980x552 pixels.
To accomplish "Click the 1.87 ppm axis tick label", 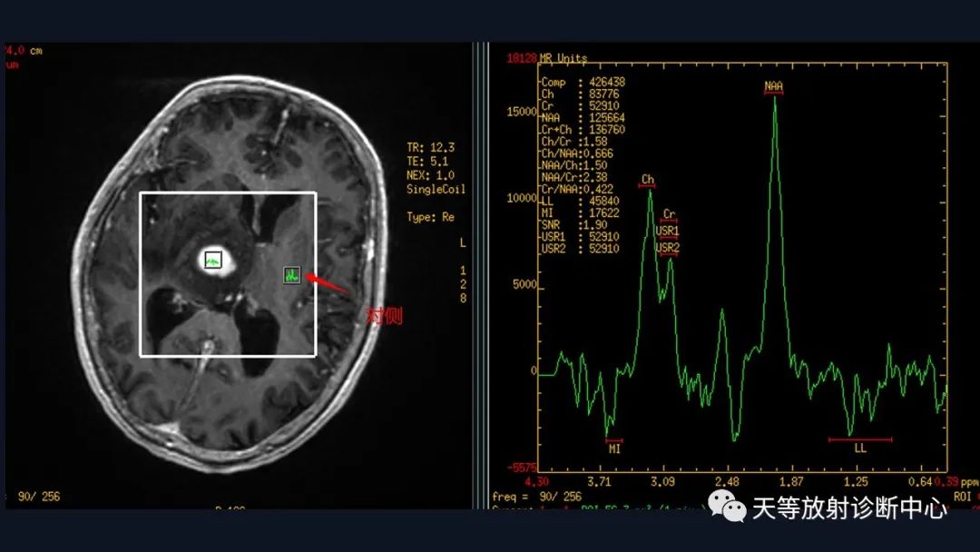I will click(x=792, y=481).
